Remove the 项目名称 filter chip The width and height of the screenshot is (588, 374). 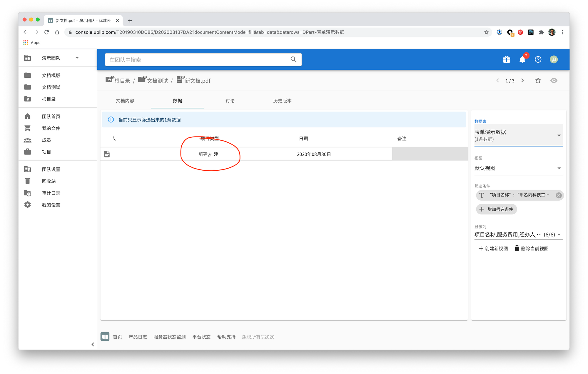click(x=559, y=195)
